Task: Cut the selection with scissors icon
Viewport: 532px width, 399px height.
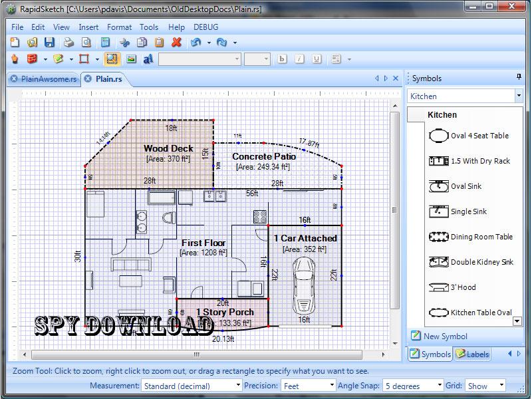Action: [x=124, y=43]
